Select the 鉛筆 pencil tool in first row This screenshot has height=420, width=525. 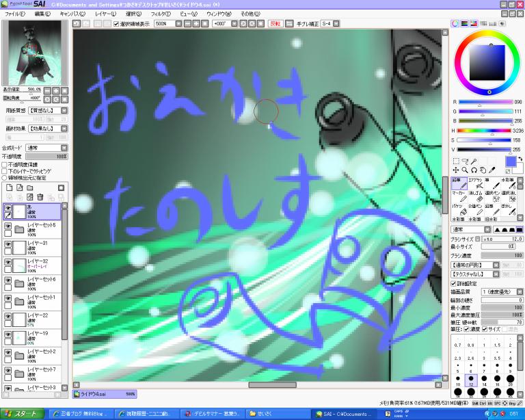point(459,183)
